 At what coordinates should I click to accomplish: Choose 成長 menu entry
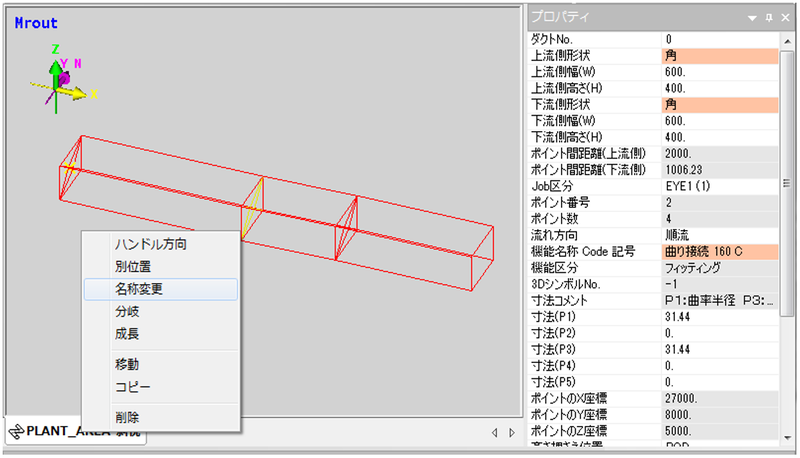click(x=127, y=334)
